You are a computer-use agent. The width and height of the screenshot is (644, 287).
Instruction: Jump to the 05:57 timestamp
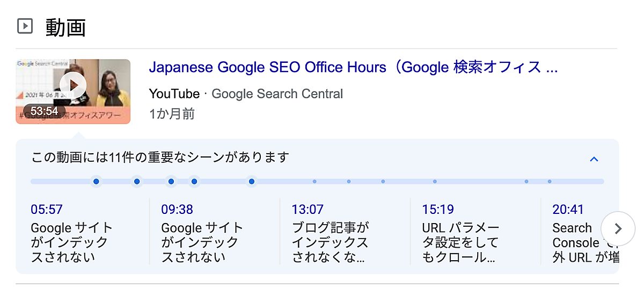pos(47,209)
